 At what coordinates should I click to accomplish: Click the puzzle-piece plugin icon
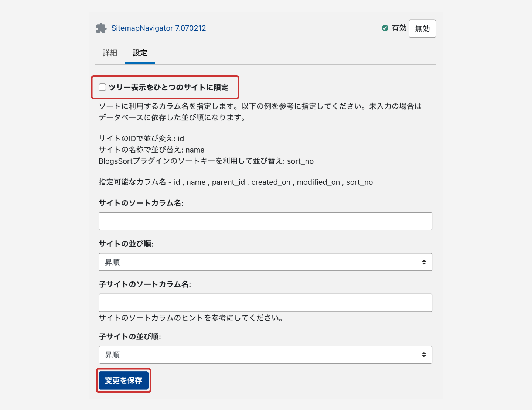pos(101,28)
